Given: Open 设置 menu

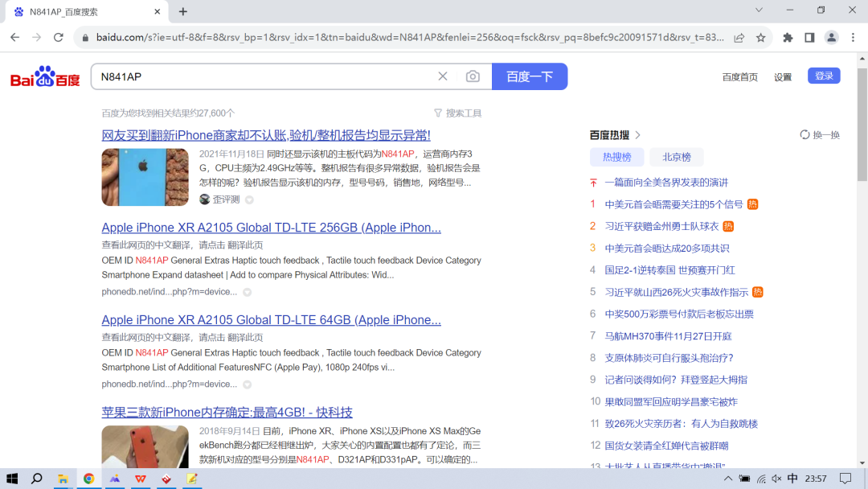Looking at the screenshot, I should (x=783, y=77).
